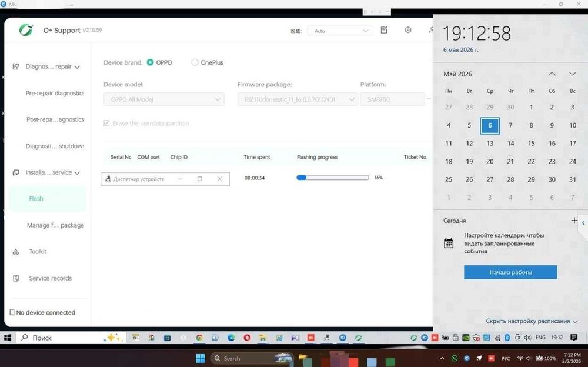Open the Windows Security shield tray icon

click(x=476, y=338)
